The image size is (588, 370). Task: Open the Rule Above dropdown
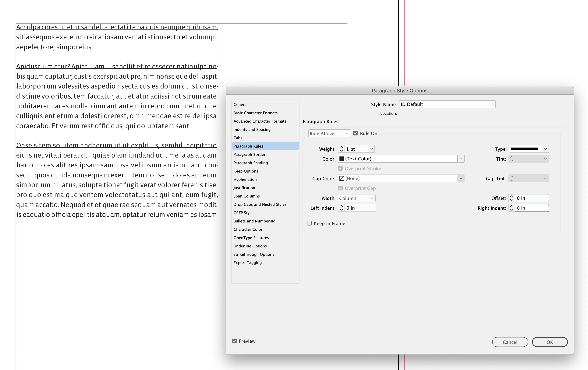coord(329,134)
